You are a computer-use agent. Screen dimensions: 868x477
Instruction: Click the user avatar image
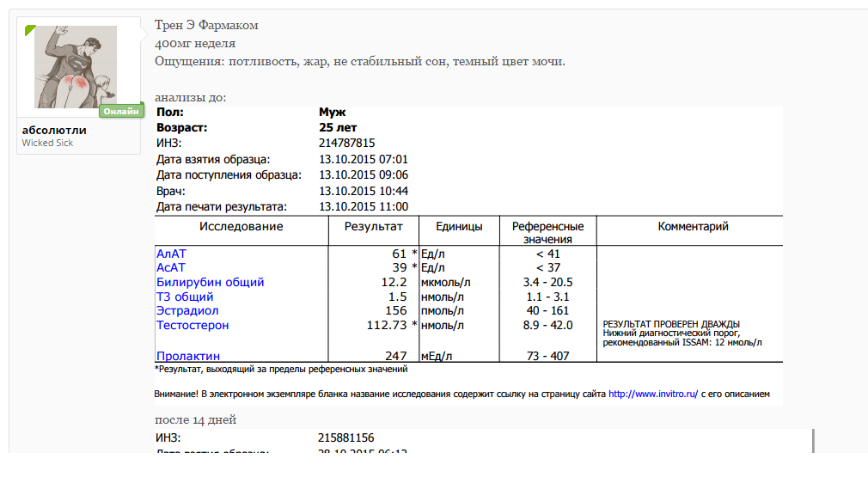(75, 67)
